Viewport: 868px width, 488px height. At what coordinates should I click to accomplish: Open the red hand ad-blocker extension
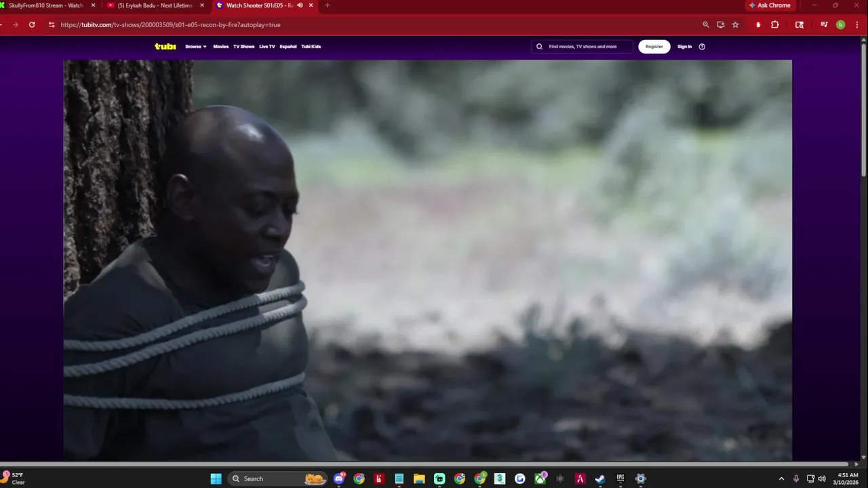pyautogui.click(x=758, y=24)
